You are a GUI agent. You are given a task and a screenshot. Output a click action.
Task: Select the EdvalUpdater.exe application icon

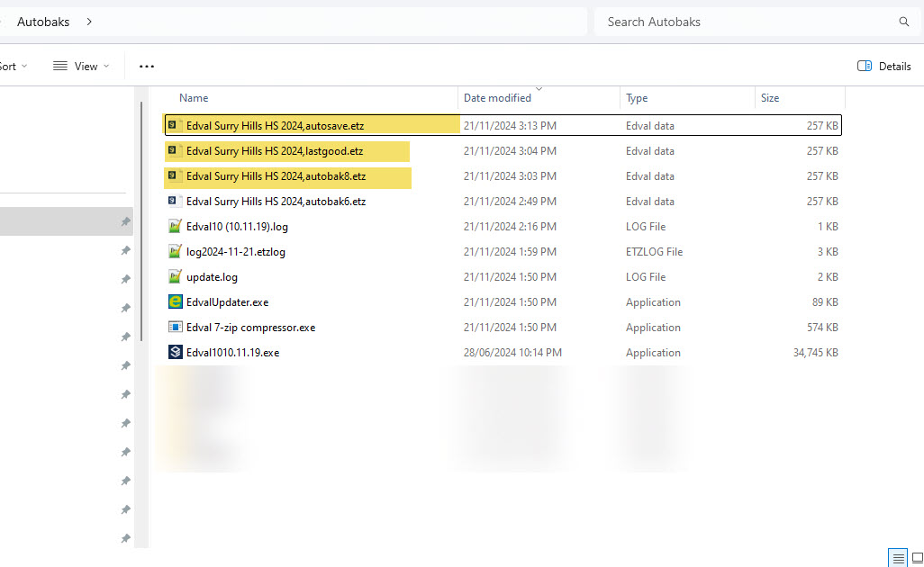175,302
